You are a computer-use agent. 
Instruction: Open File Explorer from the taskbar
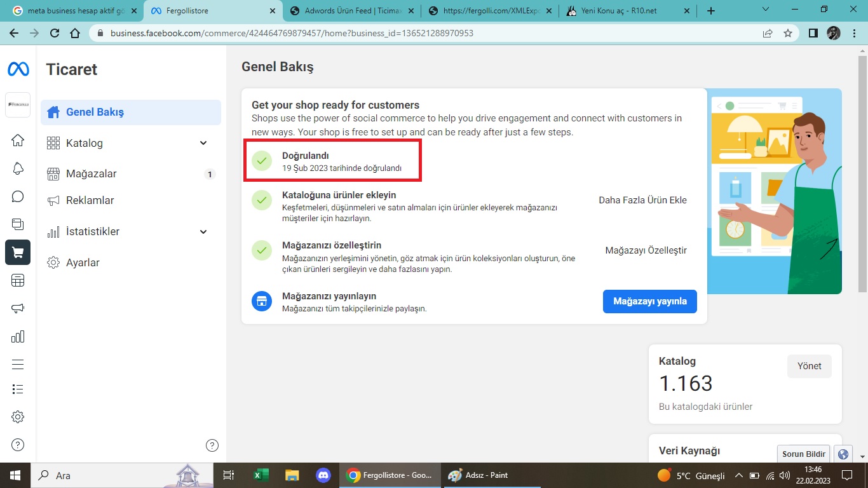pos(292,475)
